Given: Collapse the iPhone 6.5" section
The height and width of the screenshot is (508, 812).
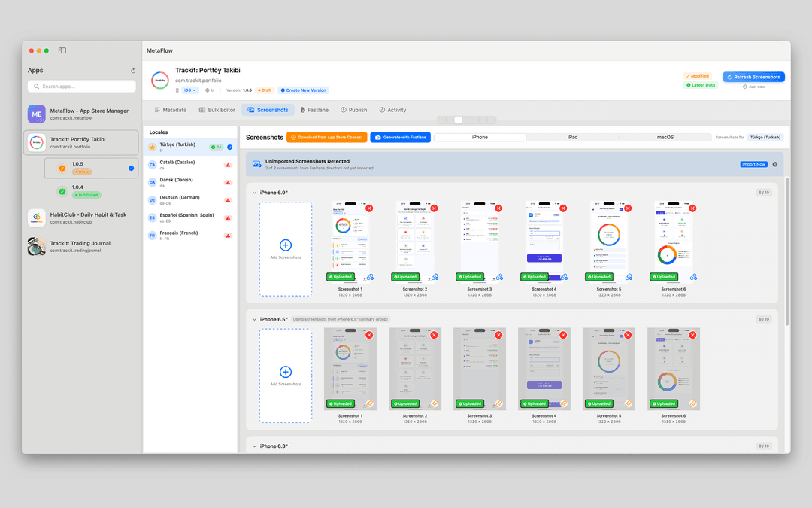Looking at the screenshot, I should 254,319.
